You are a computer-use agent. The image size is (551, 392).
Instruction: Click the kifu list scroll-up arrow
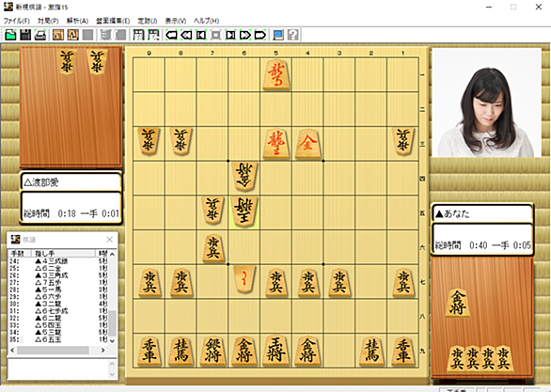(x=112, y=254)
